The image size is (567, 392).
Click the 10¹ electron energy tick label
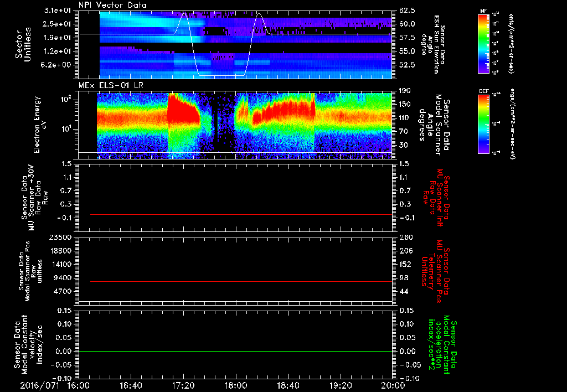(66, 129)
